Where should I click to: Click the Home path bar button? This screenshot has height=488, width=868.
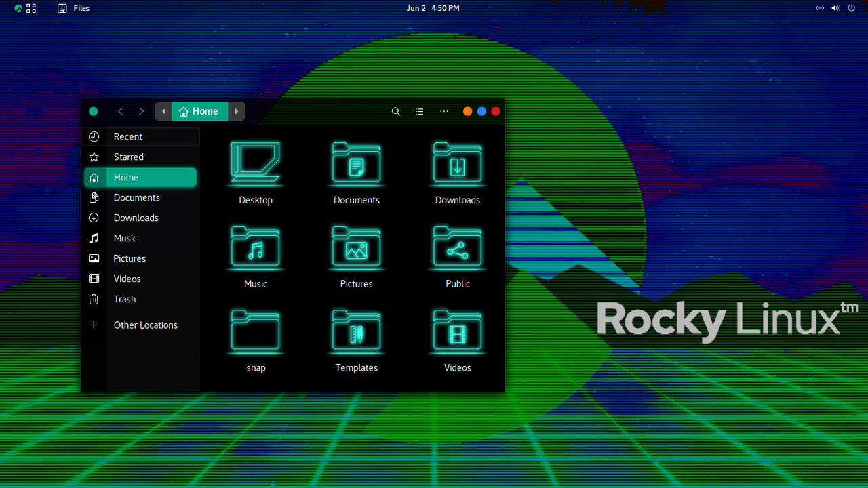[200, 111]
